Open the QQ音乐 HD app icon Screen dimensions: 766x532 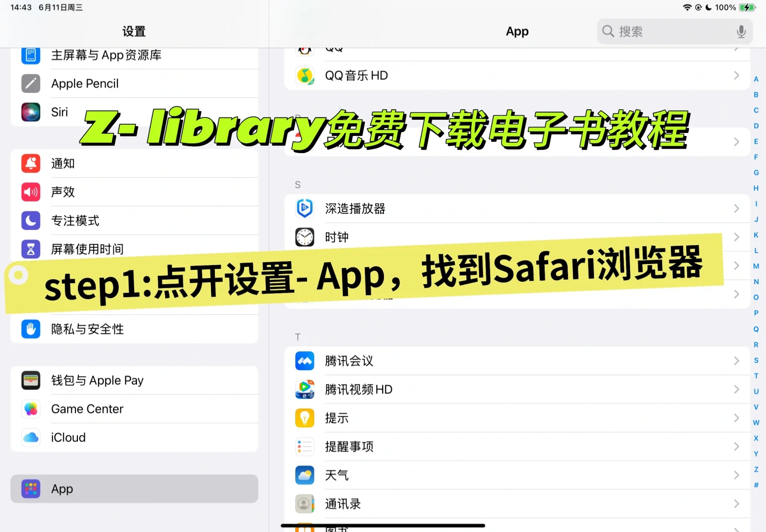coord(305,75)
